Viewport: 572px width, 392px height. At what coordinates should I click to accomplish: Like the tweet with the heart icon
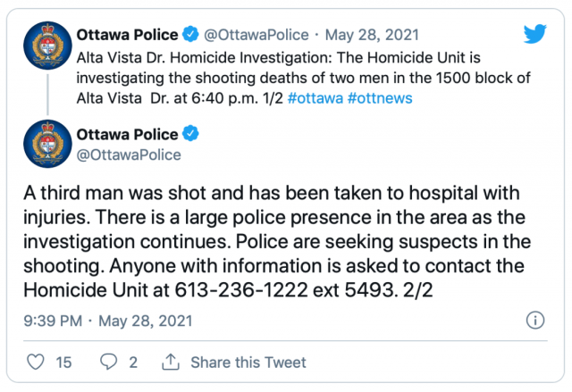[x=36, y=362]
